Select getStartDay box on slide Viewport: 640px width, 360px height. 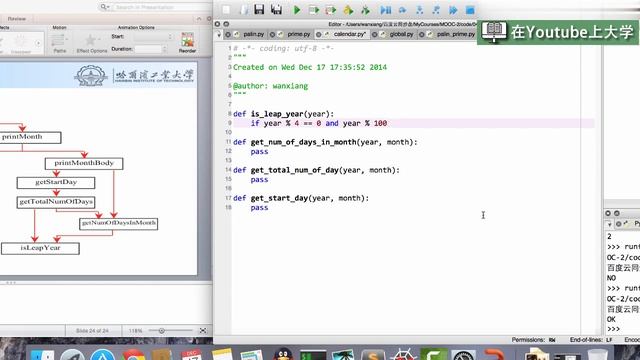[56, 182]
